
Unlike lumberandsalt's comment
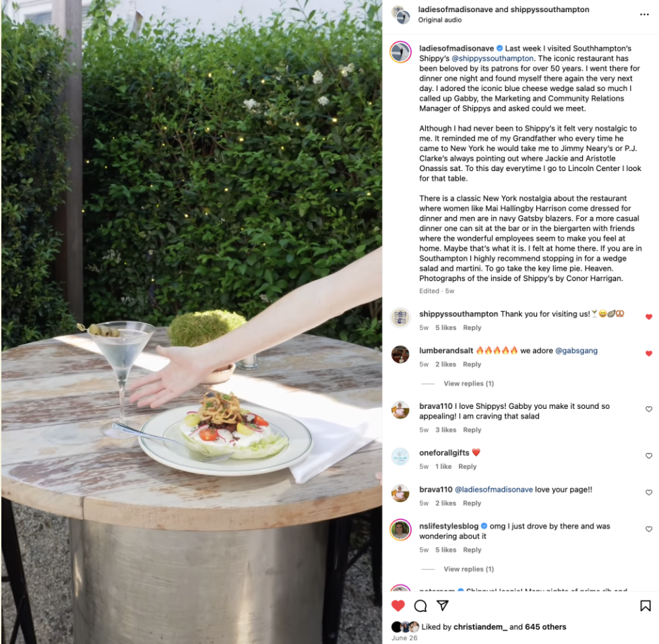click(648, 353)
